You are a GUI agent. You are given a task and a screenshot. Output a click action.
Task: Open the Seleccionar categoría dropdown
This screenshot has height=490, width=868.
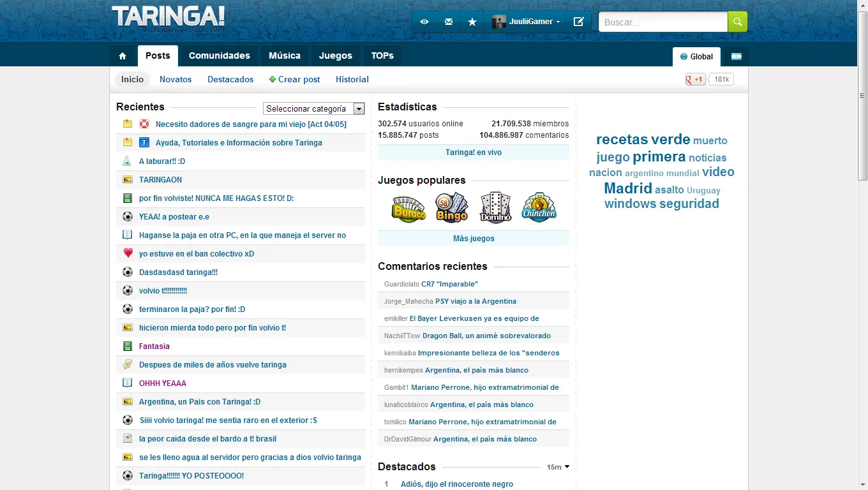pos(313,108)
